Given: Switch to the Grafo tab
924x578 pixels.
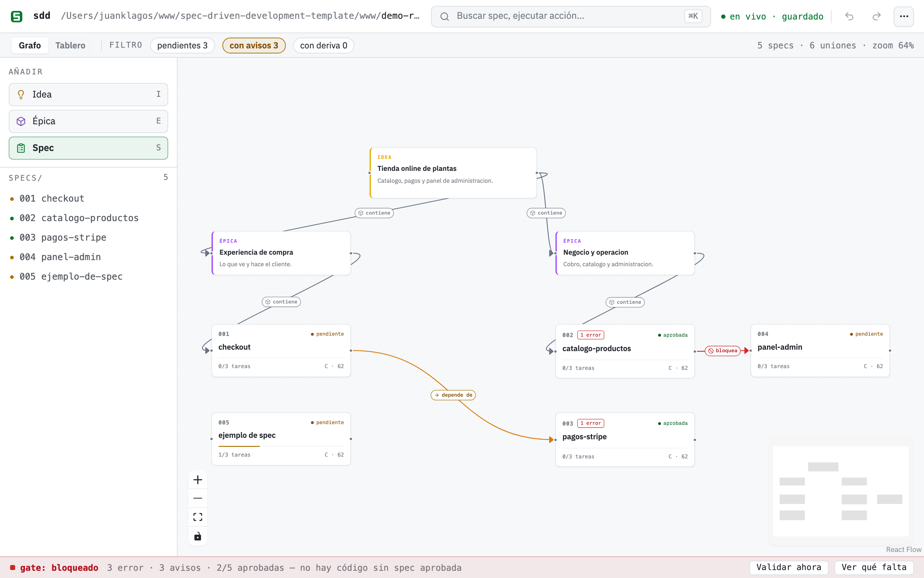Looking at the screenshot, I should 30,46.
